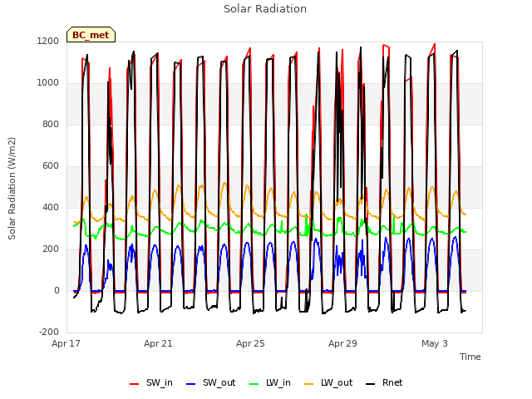Click the Solar Radiation chart title
Image resolution: width=532 pixels, height=399 pixels.
point(265,9)
